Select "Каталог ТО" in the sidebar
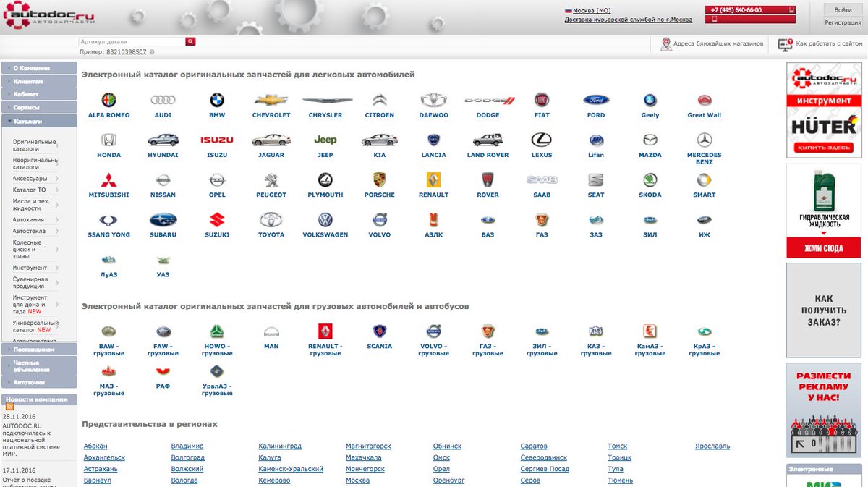The height and width of the screenshot is (487, 868). pyautogui.click(x=29, y=190)
